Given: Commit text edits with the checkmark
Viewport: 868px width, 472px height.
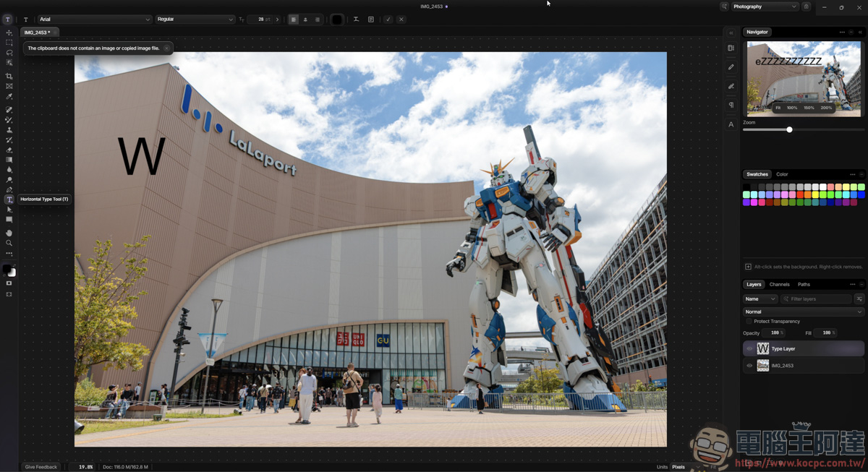Looking at the screenshot, I should click(x=388, y=20).
